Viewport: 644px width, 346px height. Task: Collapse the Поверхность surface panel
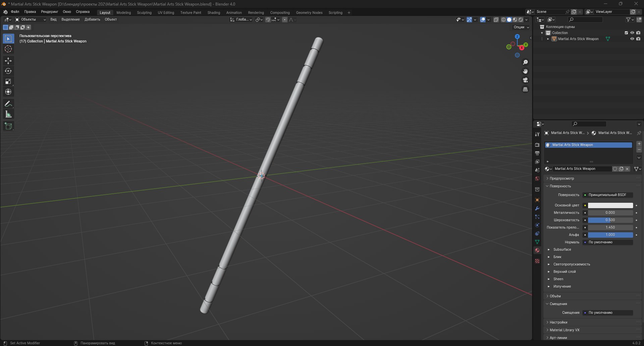(560, 186)
